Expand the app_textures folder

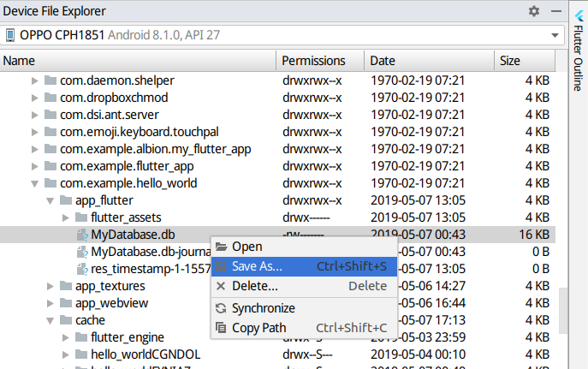pyautogui.click(x=50, y=286)
